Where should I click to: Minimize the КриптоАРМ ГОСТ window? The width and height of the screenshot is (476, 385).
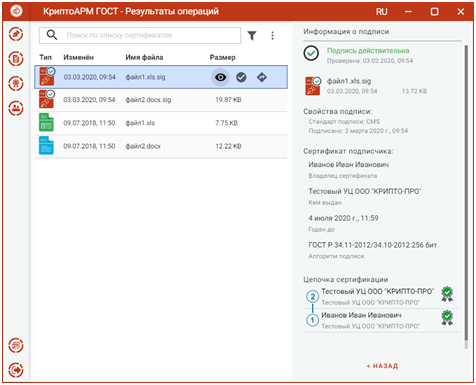coord(408,12)
